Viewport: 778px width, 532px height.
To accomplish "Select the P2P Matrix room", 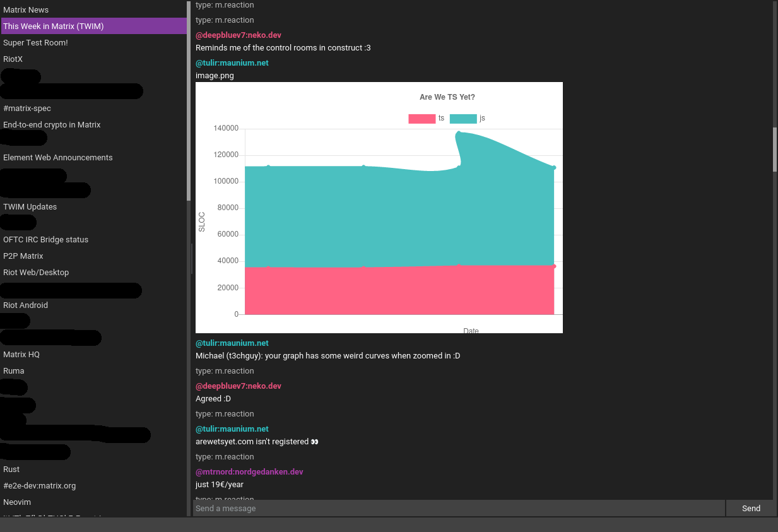I will click(23, 256).
